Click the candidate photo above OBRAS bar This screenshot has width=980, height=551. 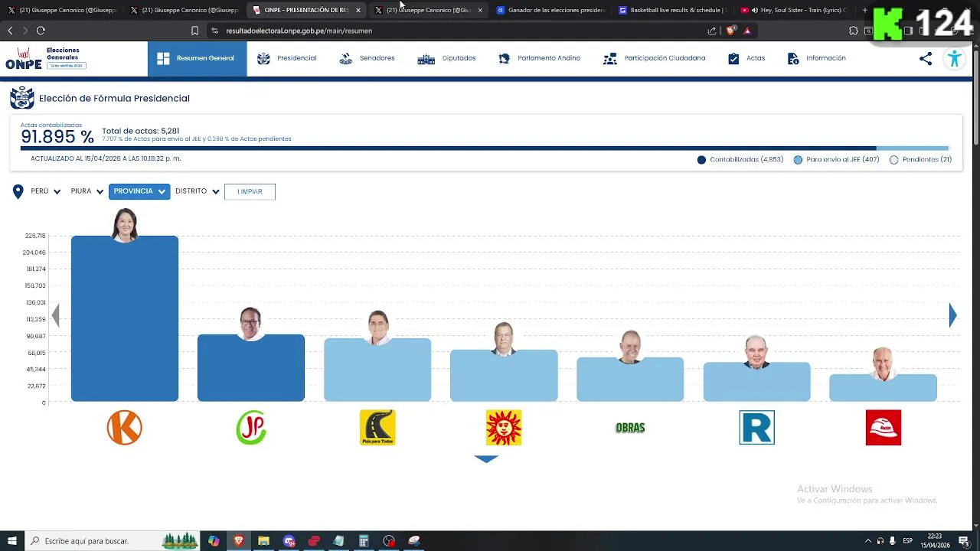coord(630,347)
